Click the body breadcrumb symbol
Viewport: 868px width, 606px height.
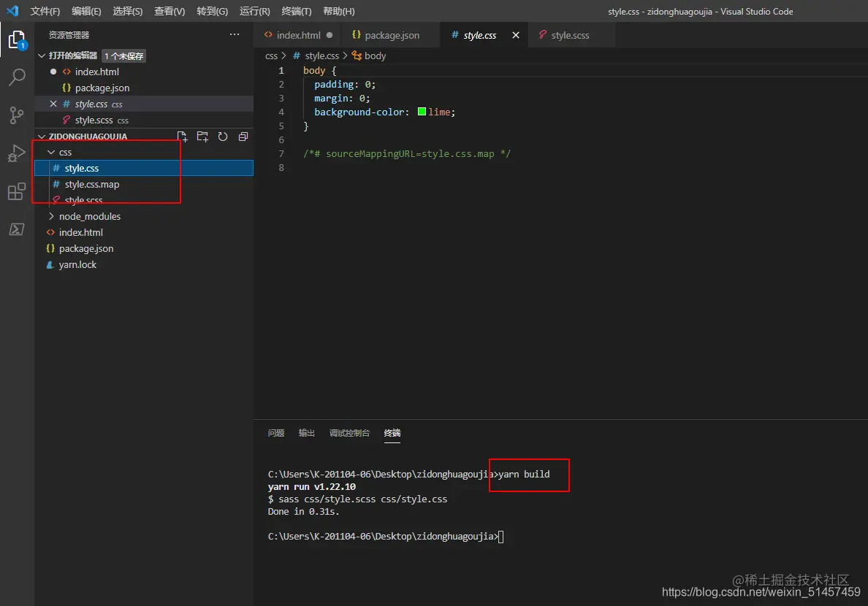pos(369,56)
